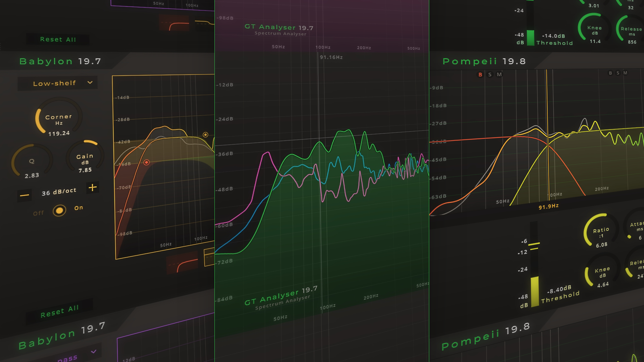Click the red B band button in Pompeii
Image resolution: width=644 pixels, height=362 pixels.
tap(480, 75)
